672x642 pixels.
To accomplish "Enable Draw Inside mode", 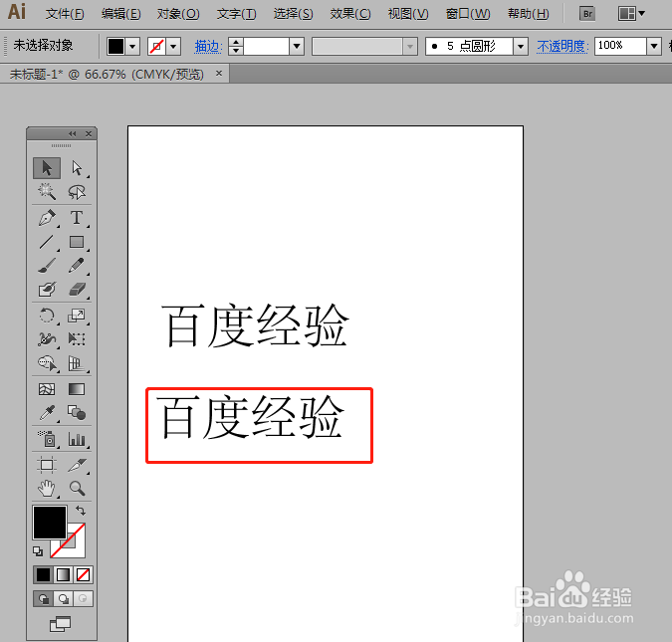I will [83, 599].
